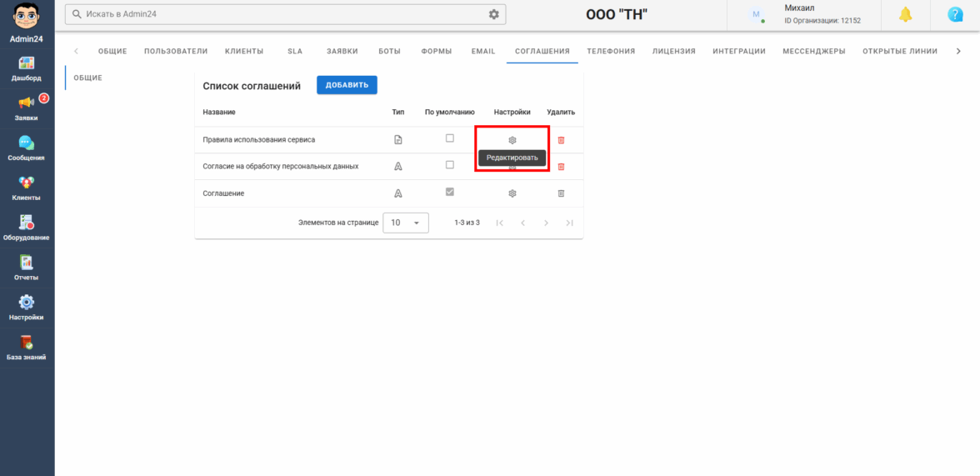Screen dimensions: 980x476
Task: Click the Тип column header
Action: tap(398, 112)
